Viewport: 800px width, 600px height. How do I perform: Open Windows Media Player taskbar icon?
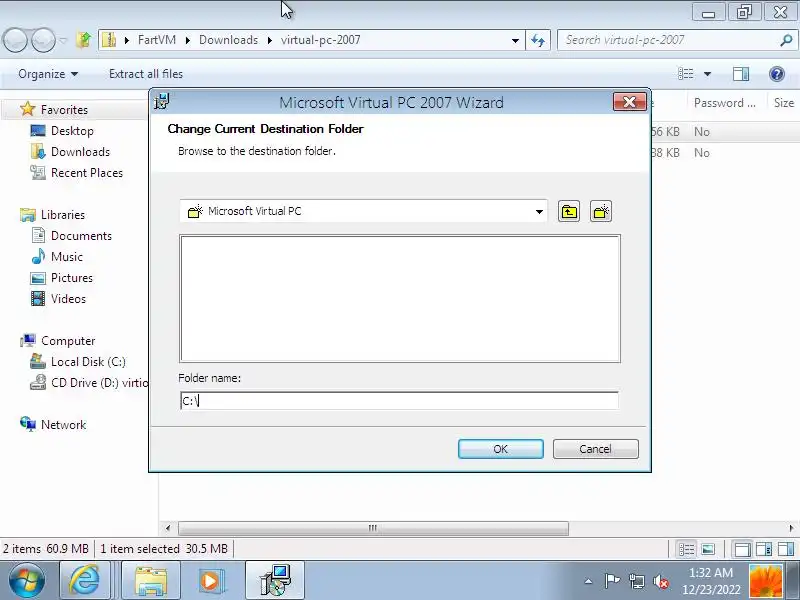tap(210, 581)
